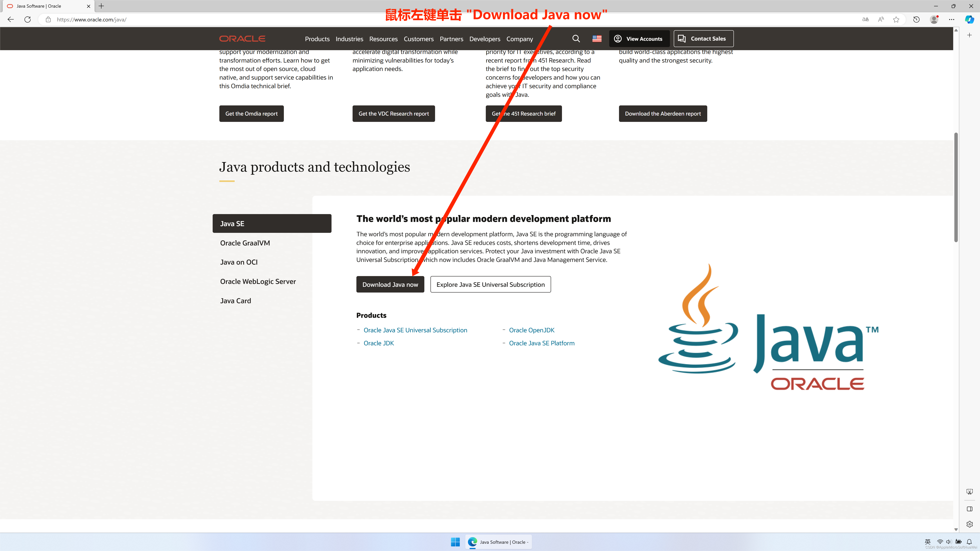Image resolution: width=980 pixels, height=551 pixels.
Task: Toggle the split sidebar layout icon
Action: click(x=969, y=509)
